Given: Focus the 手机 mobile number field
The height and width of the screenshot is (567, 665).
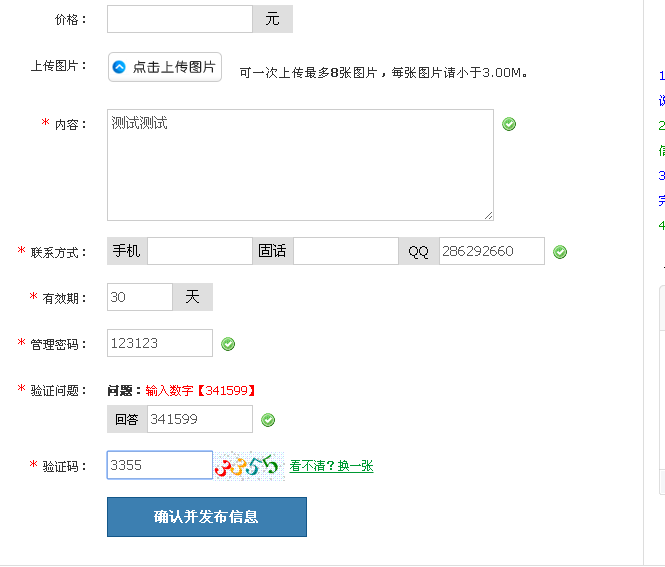Looking at the screenshot, I should click(199, 251).
